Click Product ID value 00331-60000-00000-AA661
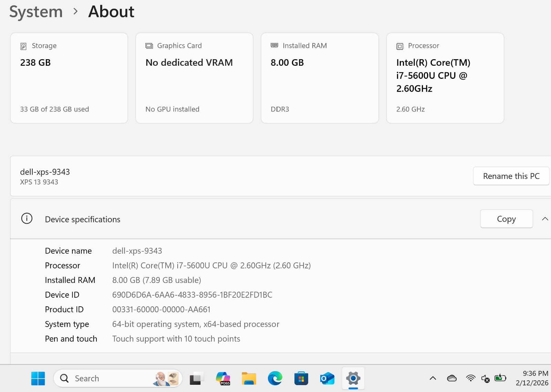 point(161,309)
